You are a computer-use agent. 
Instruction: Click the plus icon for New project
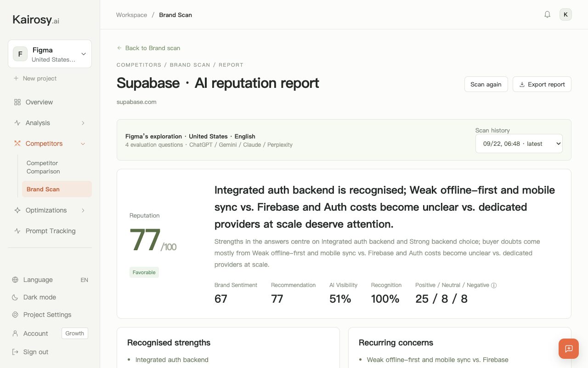[16, 78]
